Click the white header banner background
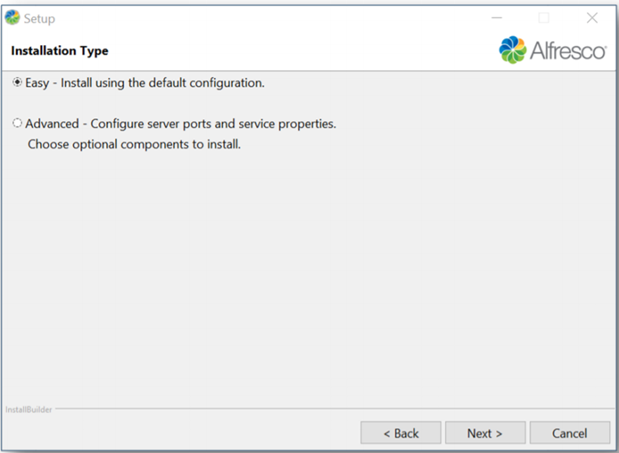 [300, 51]
